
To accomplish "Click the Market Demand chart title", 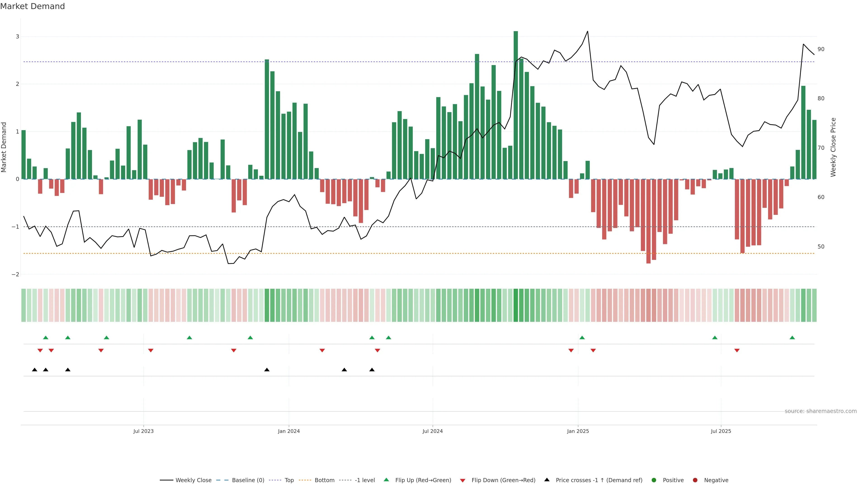I will (32, 6).
